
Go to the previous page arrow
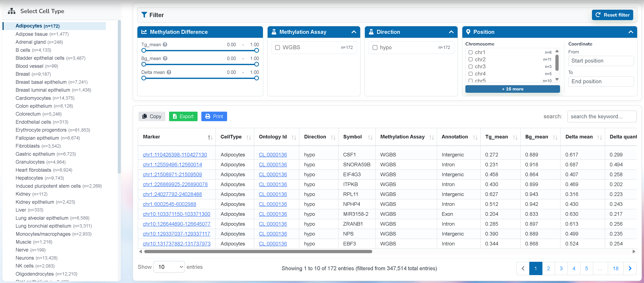click(523, 268)
